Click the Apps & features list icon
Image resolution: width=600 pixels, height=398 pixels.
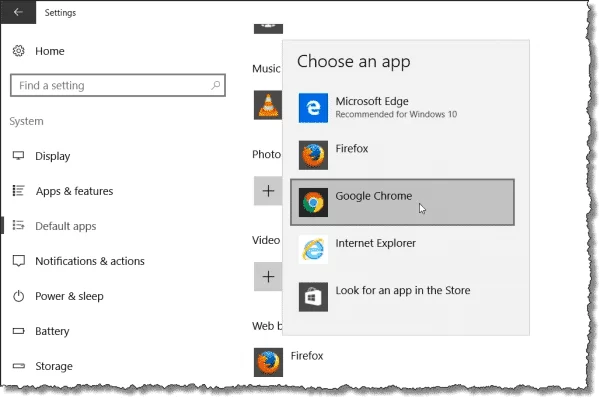point(18,190)
